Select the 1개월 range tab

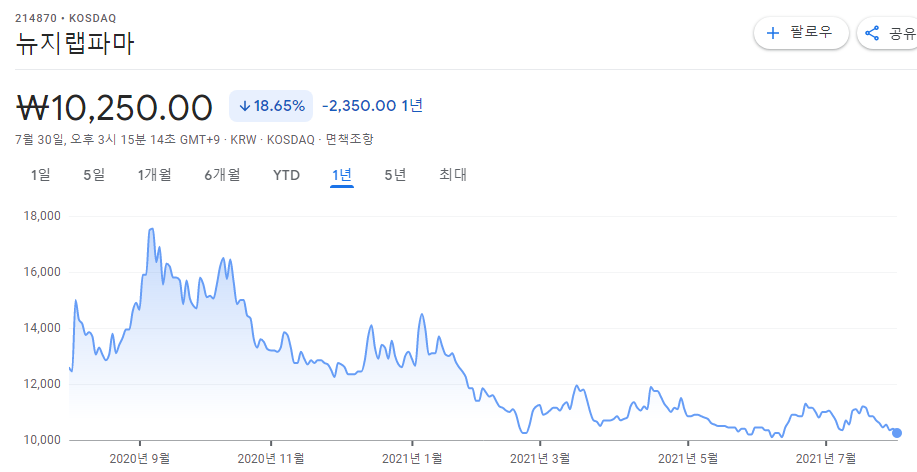[x=154, y=175]
